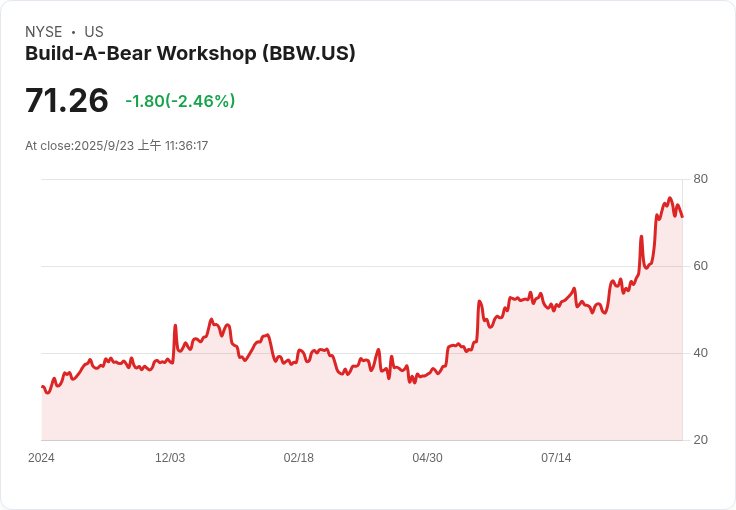Click the tall narrow spike near 66 before the peak

point(641,236)
